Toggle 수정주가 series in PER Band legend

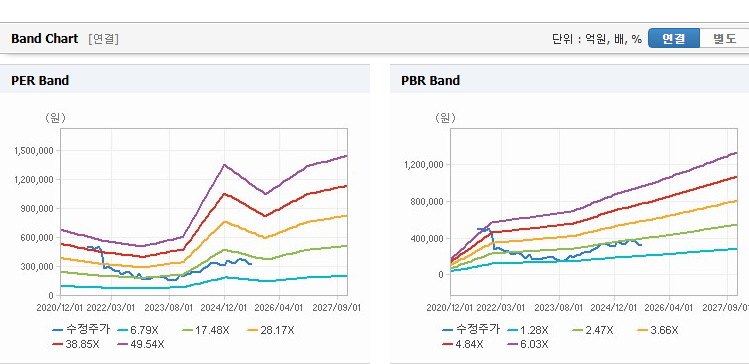click(x=81, y=330)
